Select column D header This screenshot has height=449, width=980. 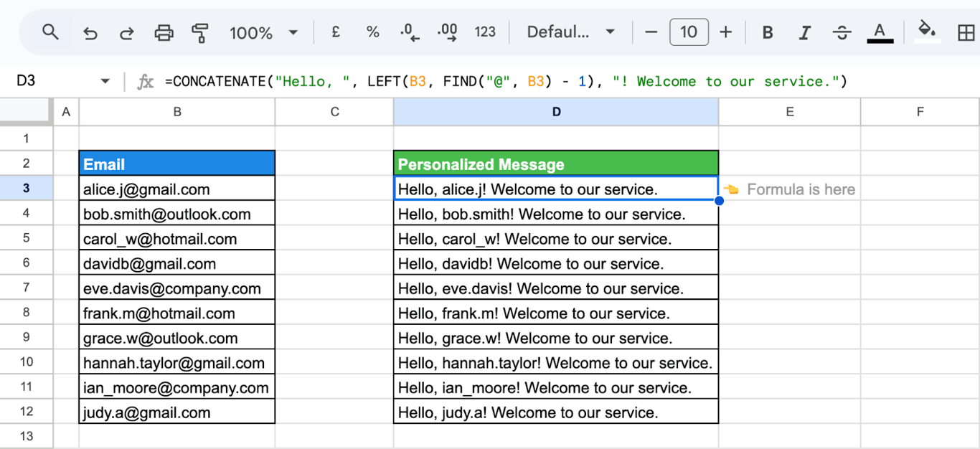(x=556, y=111)
